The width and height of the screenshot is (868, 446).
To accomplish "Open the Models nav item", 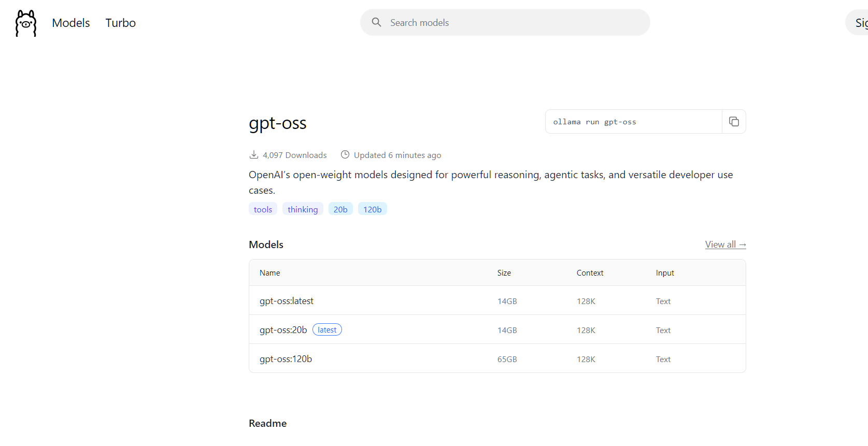I will click(71, 23).
